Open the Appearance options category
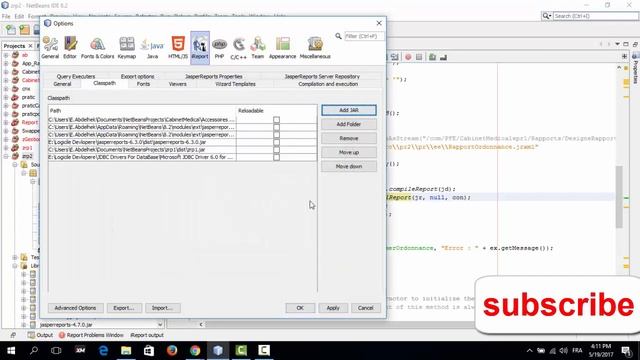The height and width of the screenshot is (360, 640). tap(282, 48)
